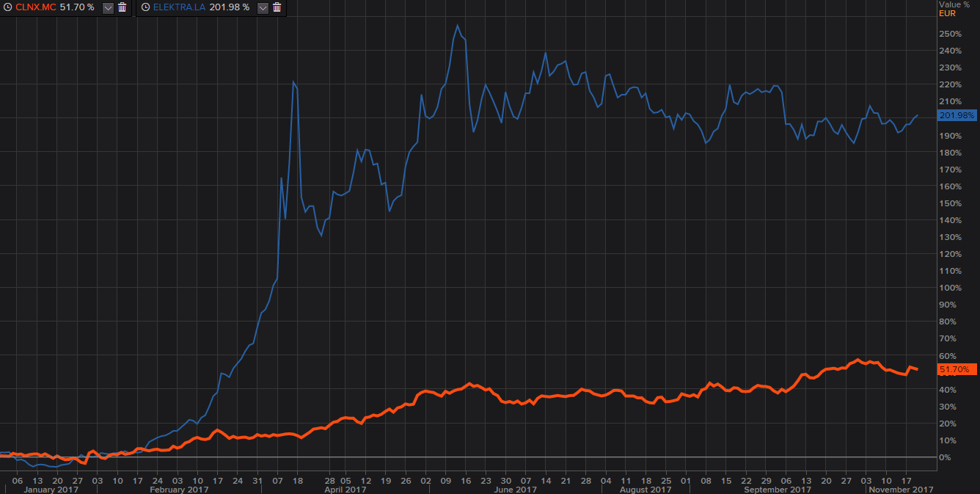
Task: Click the blue 201.98% price tag on axis
Action: (x=957, y=115)
